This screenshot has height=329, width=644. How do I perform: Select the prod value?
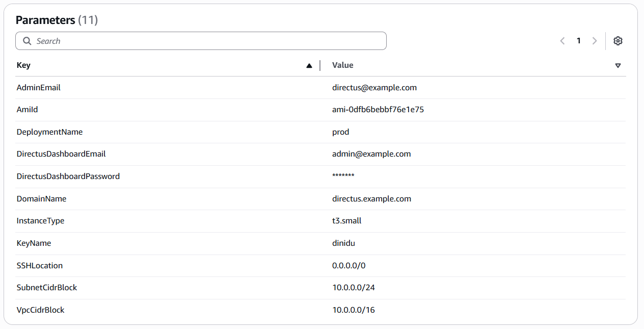pyautogui.click(x=341, y=132)
